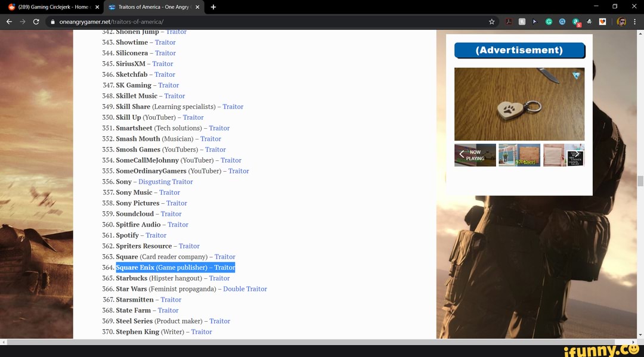Click the vertical page scrollbar thumb
The height and width of the screenshot is (357, 644).
(x=640, y=181)
